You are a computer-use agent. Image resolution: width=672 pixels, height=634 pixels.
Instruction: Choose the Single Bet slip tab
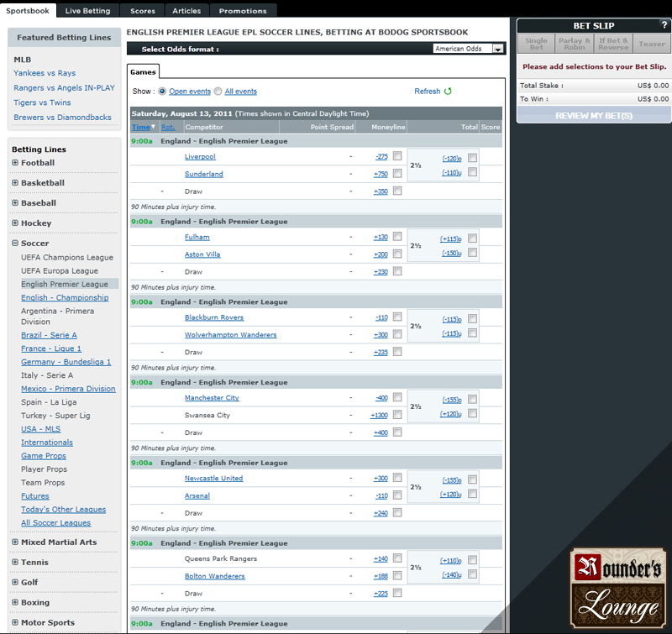click(x=536, y=44)
